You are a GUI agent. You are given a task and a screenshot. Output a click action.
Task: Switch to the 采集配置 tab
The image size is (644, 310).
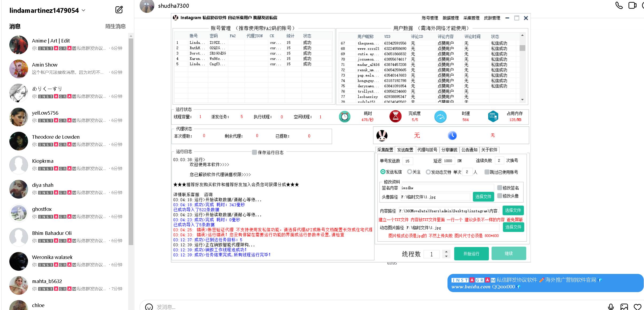(x=385, y=150)
